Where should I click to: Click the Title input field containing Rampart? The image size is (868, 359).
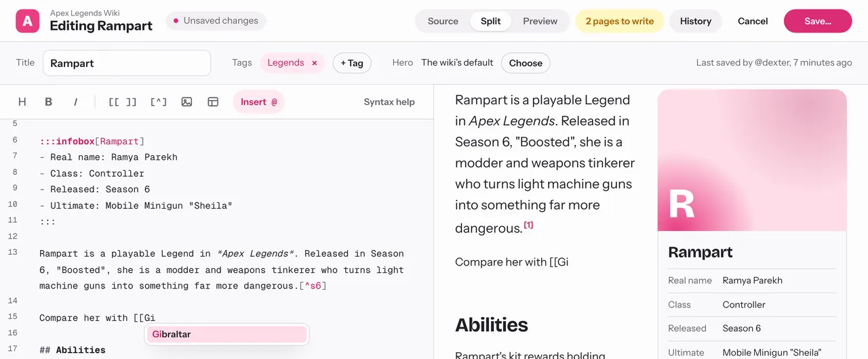click(127, 63)
